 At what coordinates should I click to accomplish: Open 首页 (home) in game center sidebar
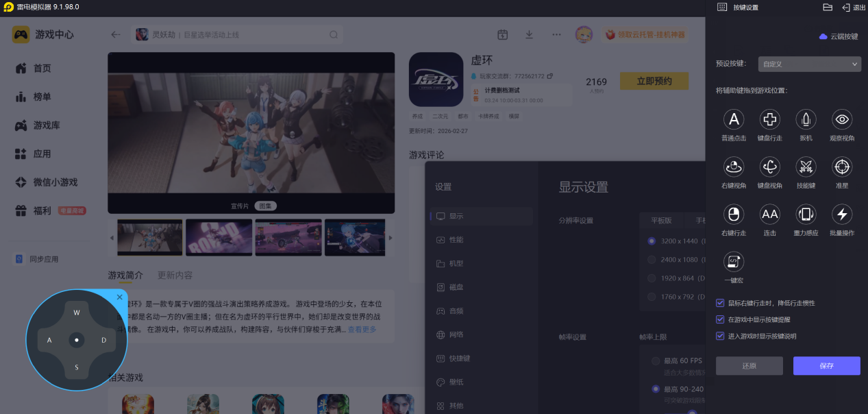(x=34, y=69)
